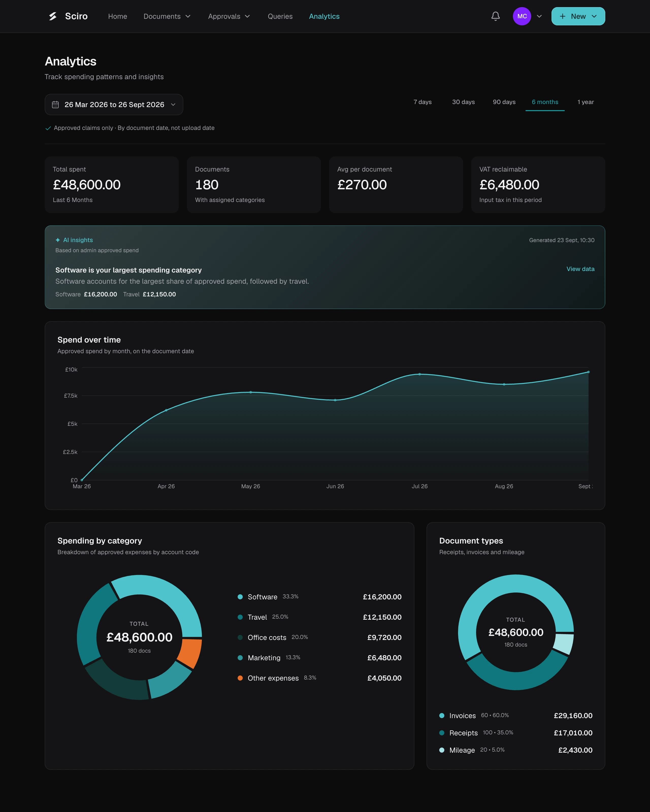Click the Sciro brand name
The width and height of the screenshot is (650, 812).
click(x=76, y=16)
